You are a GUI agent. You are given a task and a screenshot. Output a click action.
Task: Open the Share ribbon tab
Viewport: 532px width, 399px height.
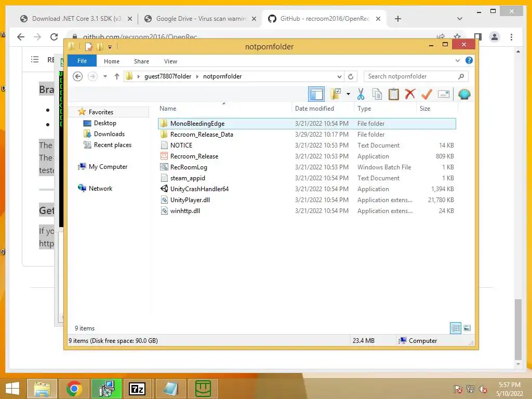141,61
